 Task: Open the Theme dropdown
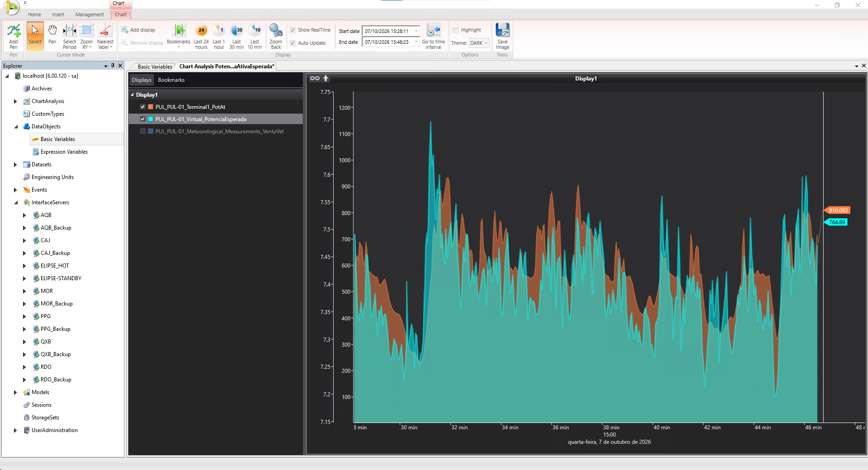point(479,43)
